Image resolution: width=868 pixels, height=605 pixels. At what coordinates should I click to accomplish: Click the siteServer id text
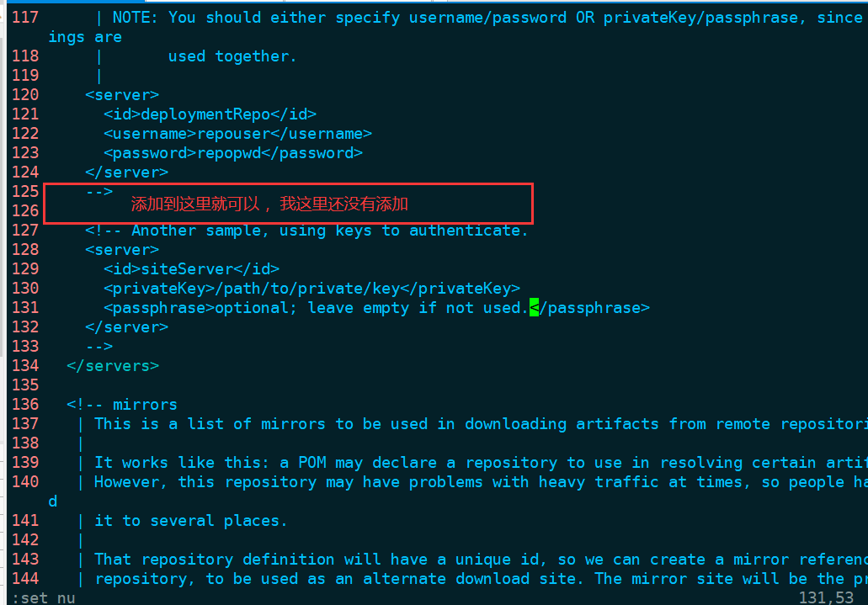(187, 269)
